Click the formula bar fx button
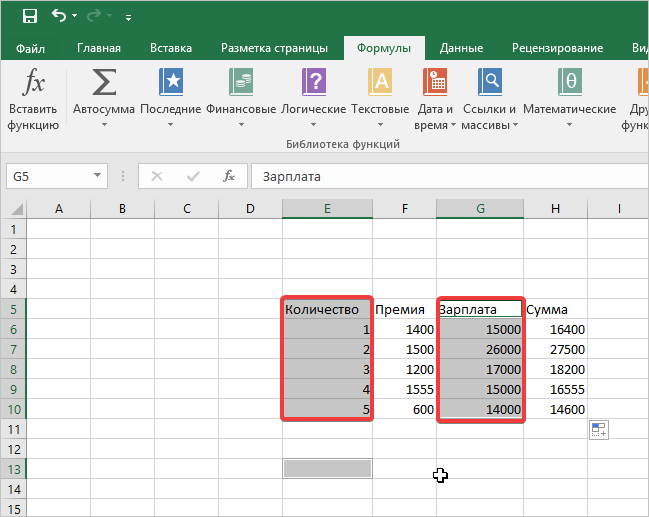This screenshot has width=649, height=517. pyautogui.click(x=229, y=176)
